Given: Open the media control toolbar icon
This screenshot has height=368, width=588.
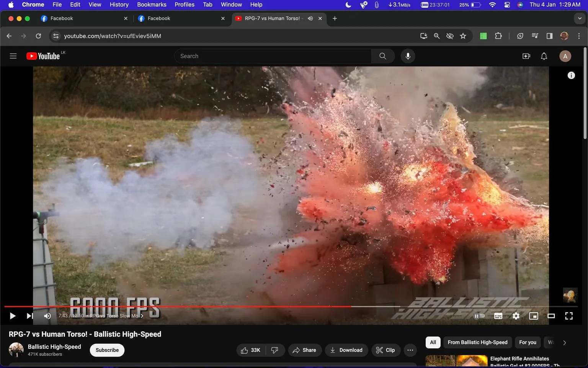Looking at the screenshot, I should pyautogui.click(x=535, y=36).
